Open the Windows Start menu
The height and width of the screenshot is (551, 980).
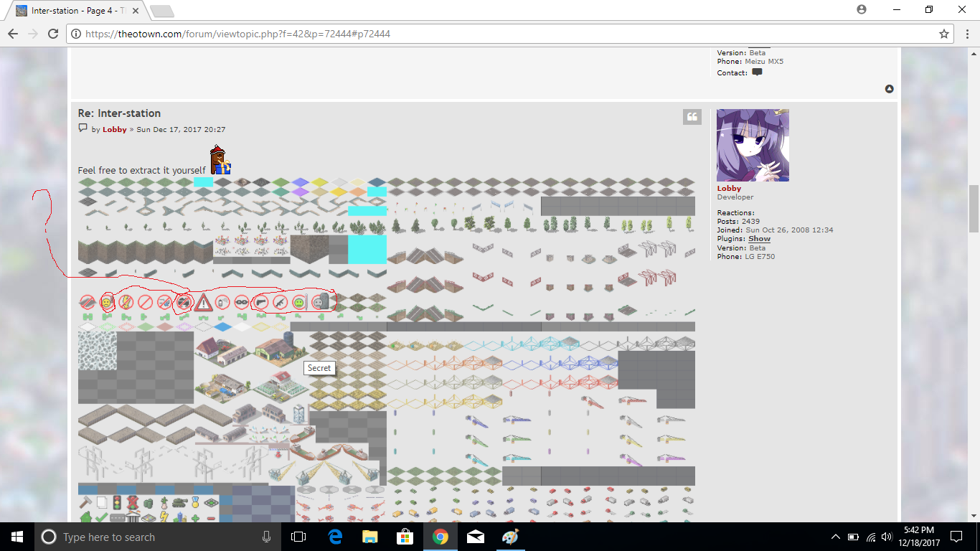click(x=17, y=537)
